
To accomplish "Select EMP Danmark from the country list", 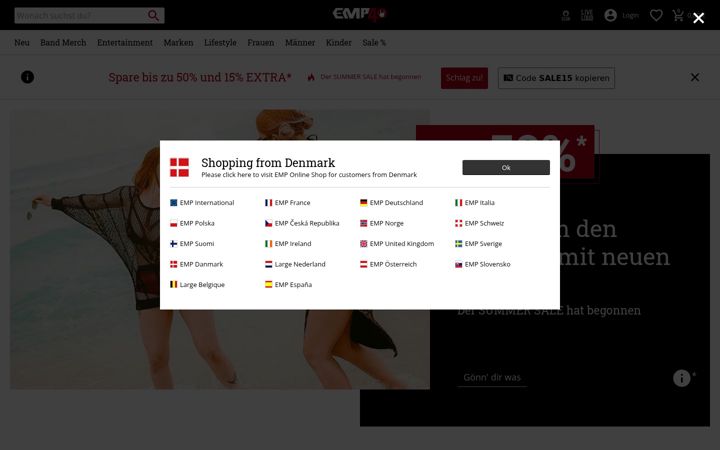I will 197,264.
